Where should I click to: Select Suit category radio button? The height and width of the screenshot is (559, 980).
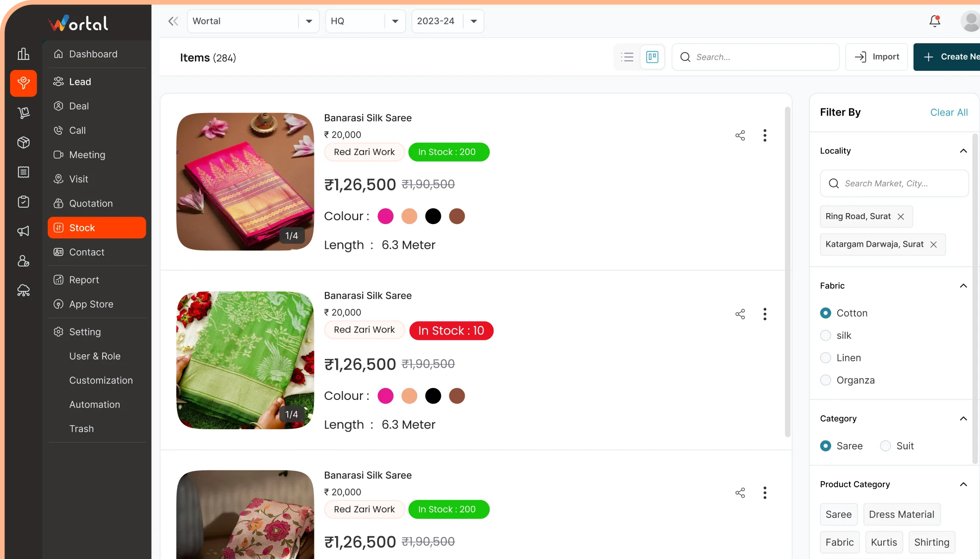(x=885, y=446)
